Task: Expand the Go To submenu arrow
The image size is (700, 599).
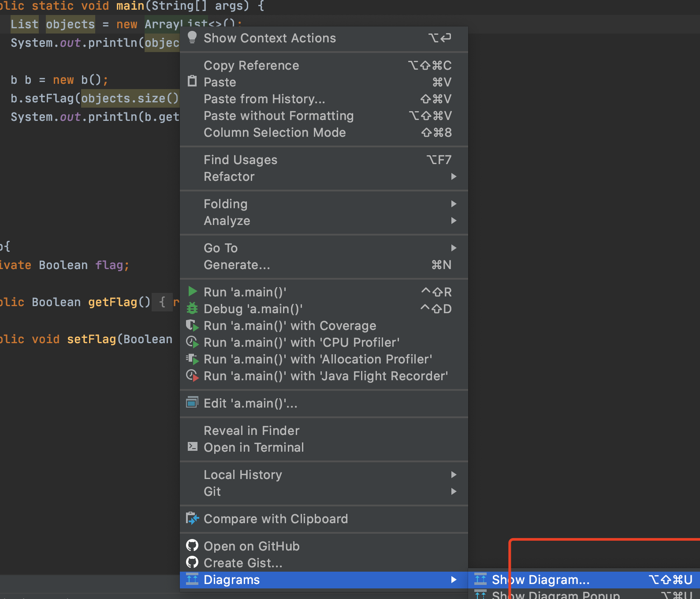Action: (x=454, y=248)
